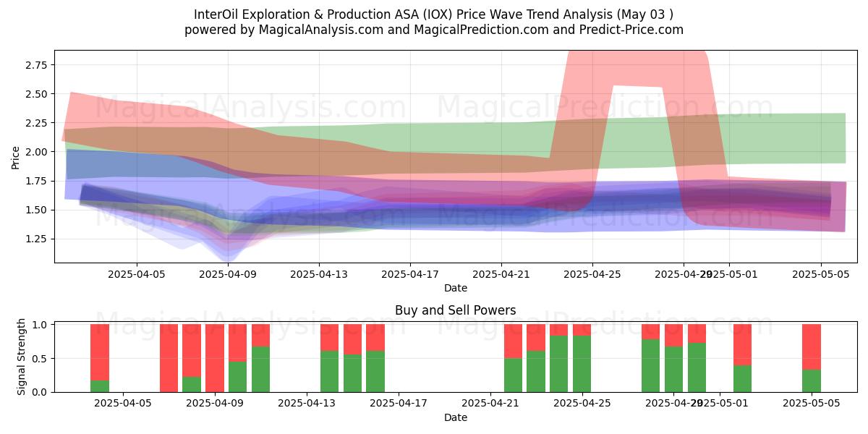The width and height of the screenshot is (868, 434).
Task: Click the 1.0 tick on the signal strength axis
Action: 41,325
